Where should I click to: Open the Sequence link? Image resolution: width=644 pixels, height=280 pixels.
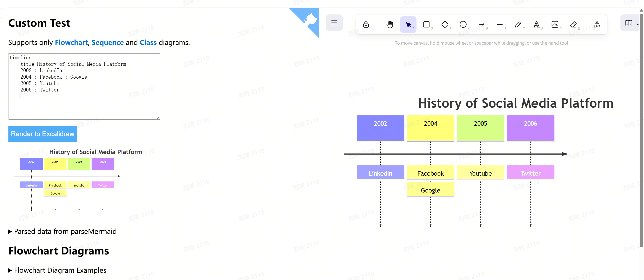(107, 42)
